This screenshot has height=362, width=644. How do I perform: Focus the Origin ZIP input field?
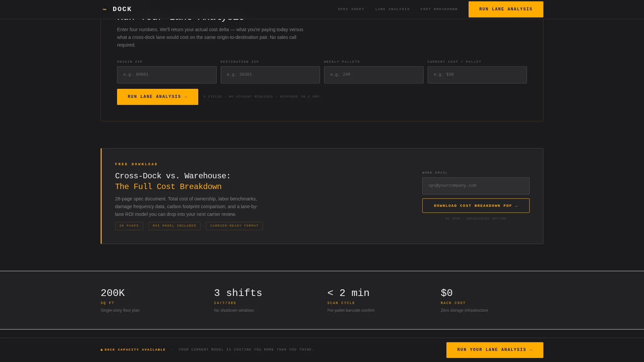167,75
